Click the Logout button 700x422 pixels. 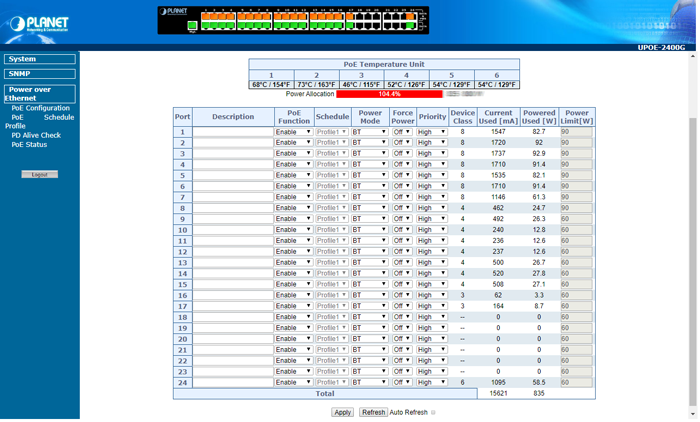click(x=40, y=175)
